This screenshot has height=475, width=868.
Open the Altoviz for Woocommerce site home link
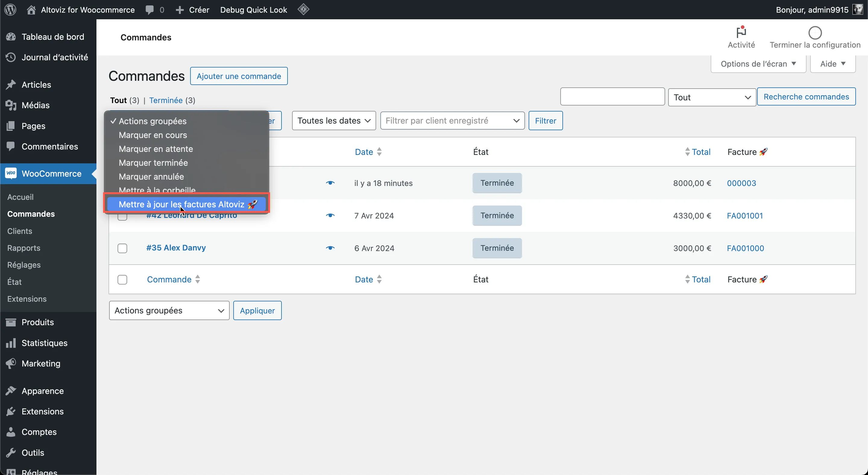click(x=80, y=9)
